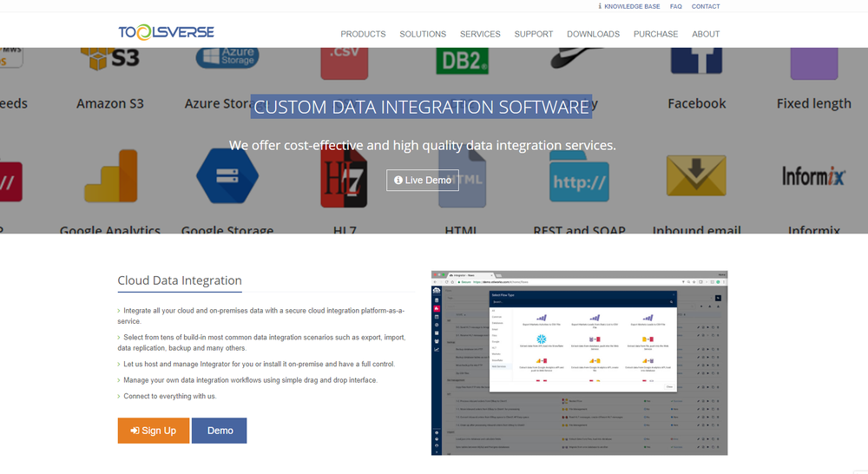
Task: Click the Informix logo icon
Action: (814, 176)
